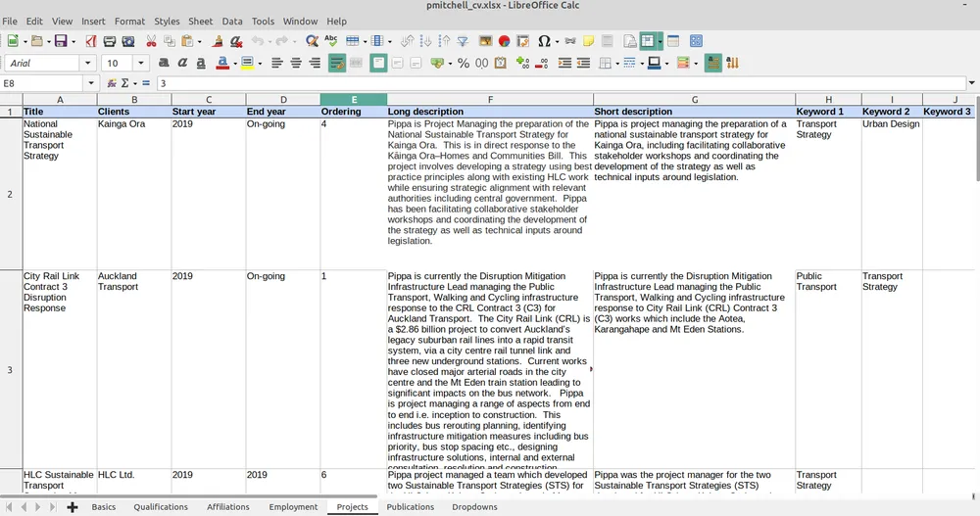Open Print Preview

[x=128, y=41]
